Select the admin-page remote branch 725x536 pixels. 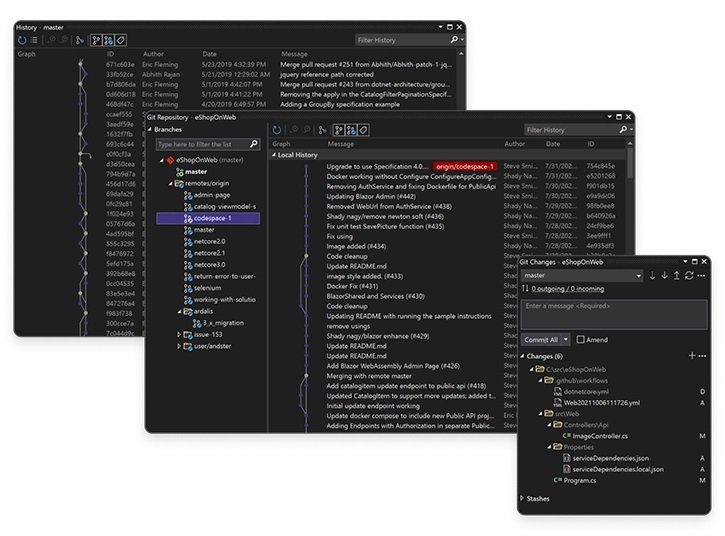[211, 195]
